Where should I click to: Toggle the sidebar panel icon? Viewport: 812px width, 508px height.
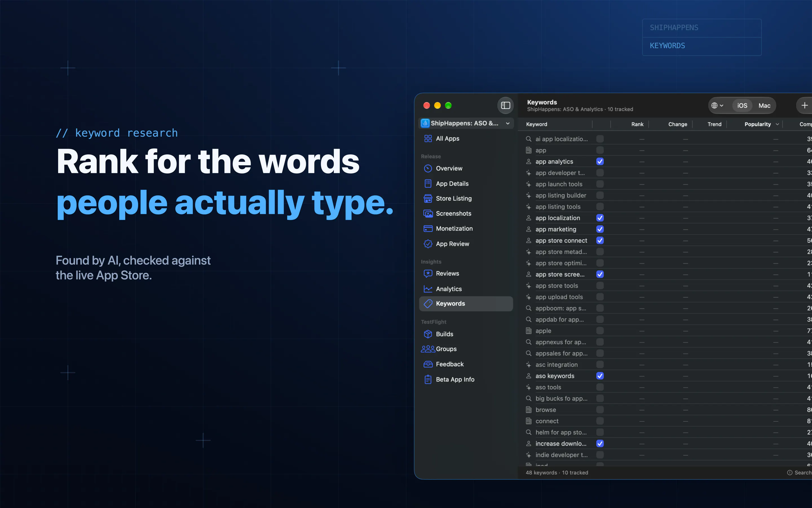505,106
